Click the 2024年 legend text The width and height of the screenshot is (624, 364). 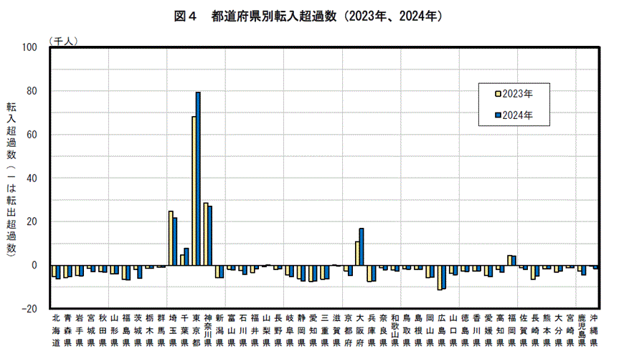pyautogui.click(x=517, y=115)
